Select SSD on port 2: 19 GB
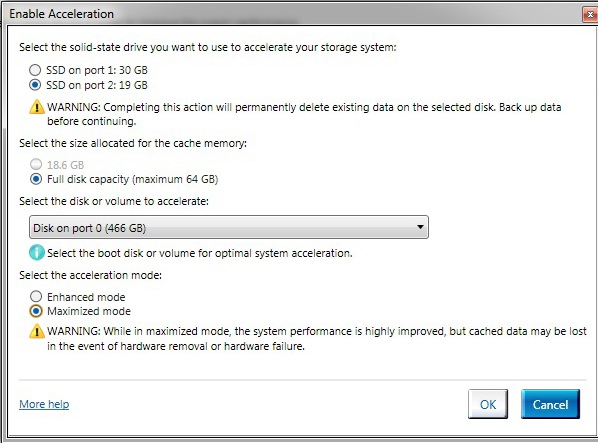 35,85
